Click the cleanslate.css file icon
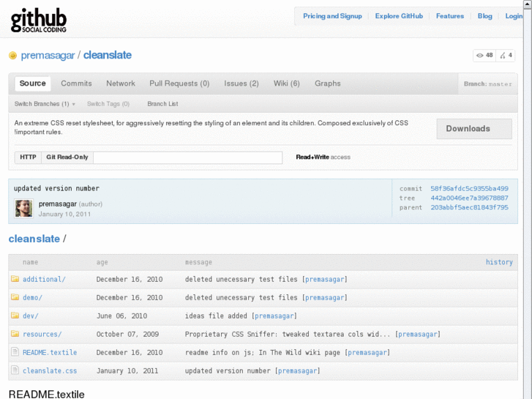The height and width of the screenshot is (399, 532). click(x=15, y=370)
